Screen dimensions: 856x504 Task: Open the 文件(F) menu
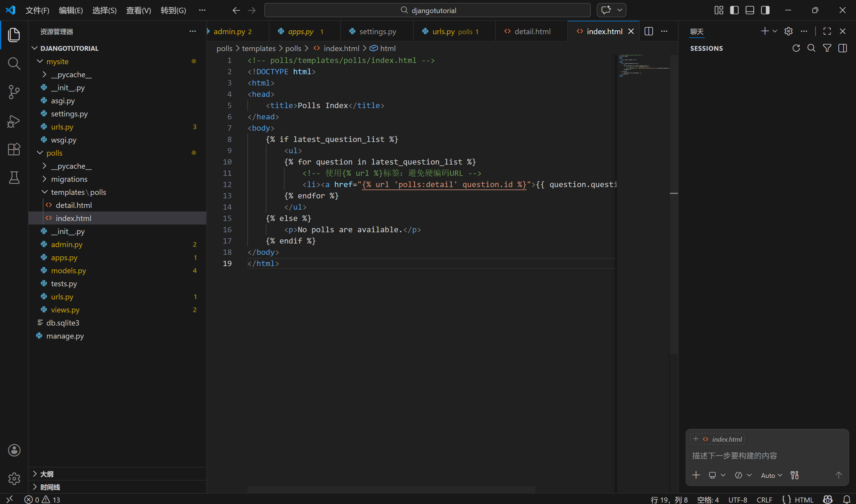(37, 10)
